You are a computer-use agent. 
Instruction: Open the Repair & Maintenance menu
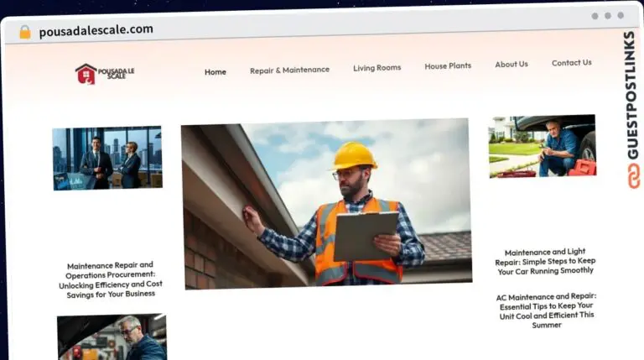[289, 70]
